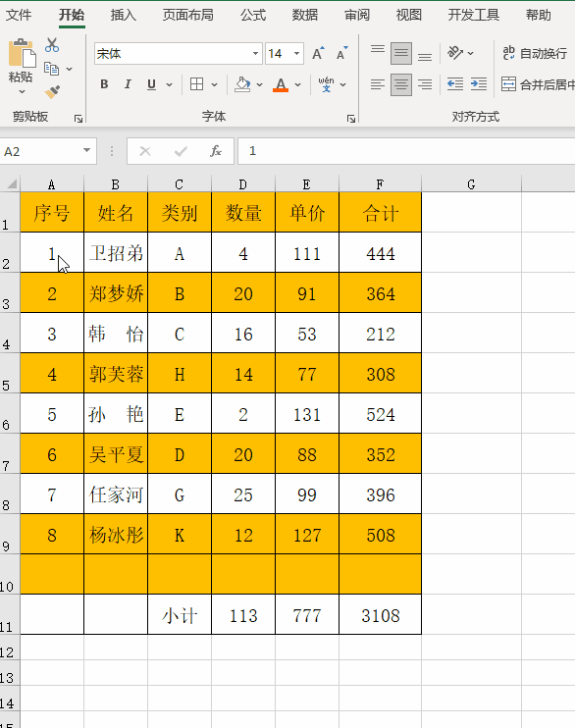
Task: Click the Paste clipboard icon
Action: click(22, 52)
